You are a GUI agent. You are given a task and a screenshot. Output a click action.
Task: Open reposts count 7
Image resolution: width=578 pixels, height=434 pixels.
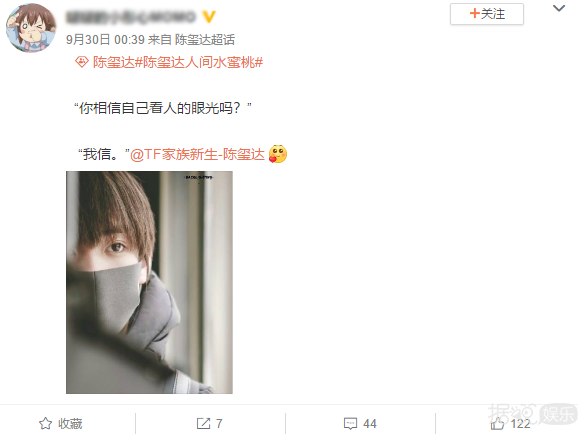click(x=219, y=424)
